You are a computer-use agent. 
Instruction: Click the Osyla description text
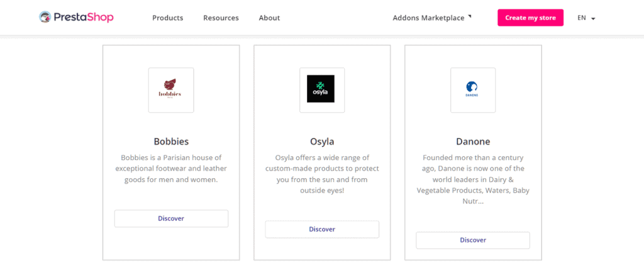point(322,174)
